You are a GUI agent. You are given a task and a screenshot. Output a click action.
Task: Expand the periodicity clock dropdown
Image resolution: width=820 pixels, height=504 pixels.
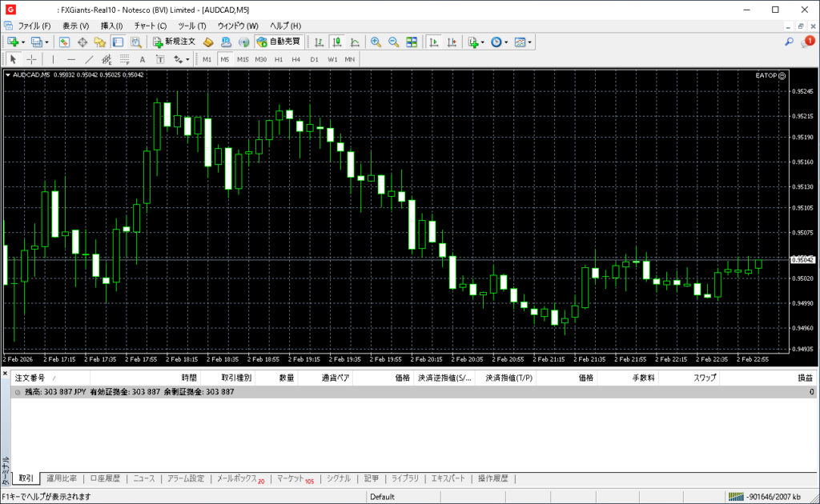pyautogui.click(x=505, y=42)
